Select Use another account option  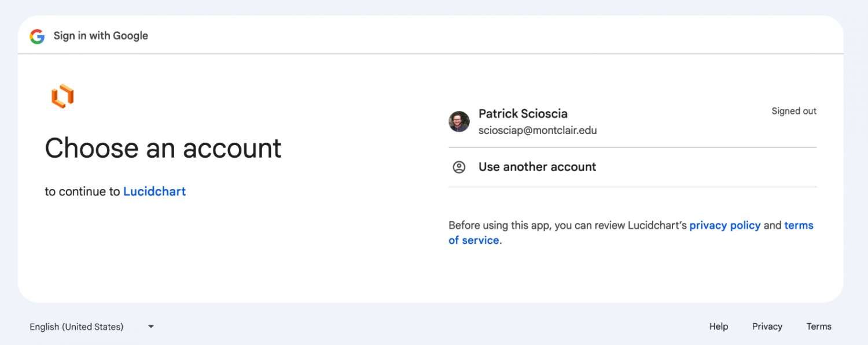pos(632,167)
